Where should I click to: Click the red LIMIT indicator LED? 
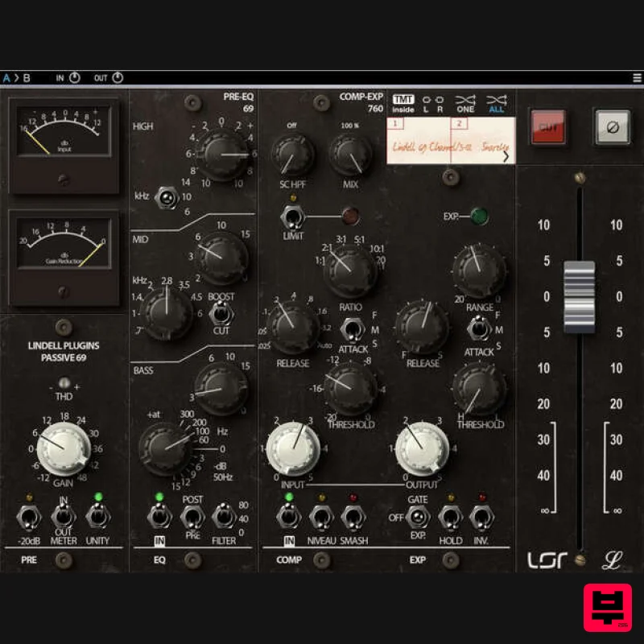pos(351,216)
